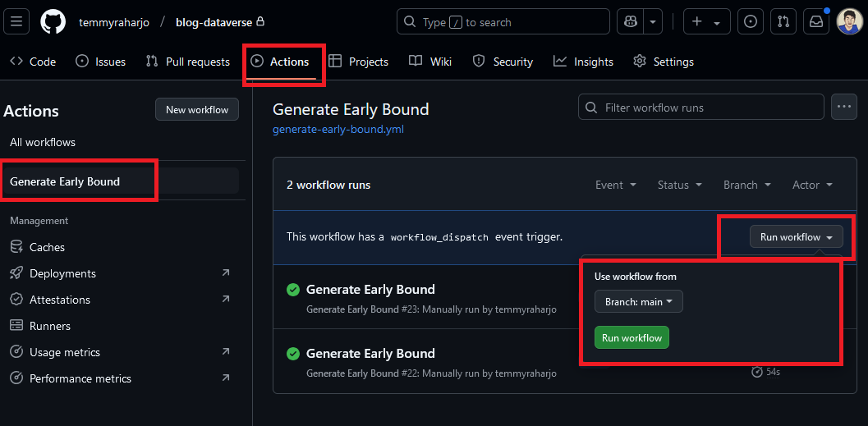The image size is (868, 426).
Task: Expand the Event filter dropdown
Action: [x=616, y=185]
